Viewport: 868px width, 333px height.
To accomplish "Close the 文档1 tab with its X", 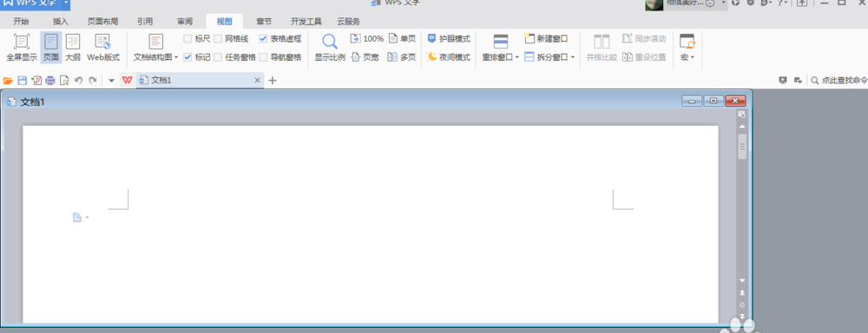I will click(x=257, y=80).
